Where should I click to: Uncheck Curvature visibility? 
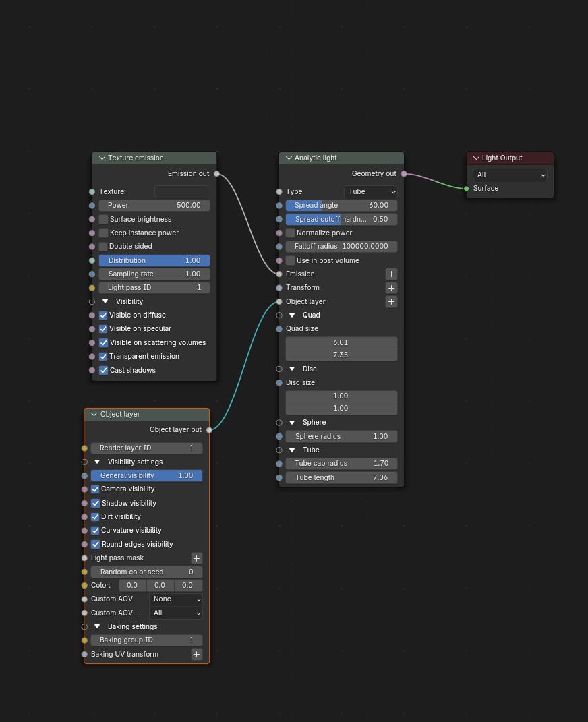pos(95,531)
